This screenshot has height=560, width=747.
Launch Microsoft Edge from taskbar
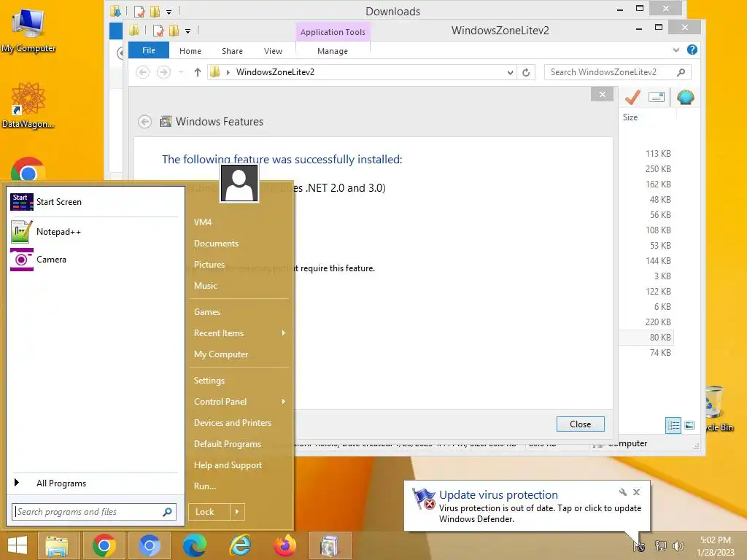click(x=195, y=545)
